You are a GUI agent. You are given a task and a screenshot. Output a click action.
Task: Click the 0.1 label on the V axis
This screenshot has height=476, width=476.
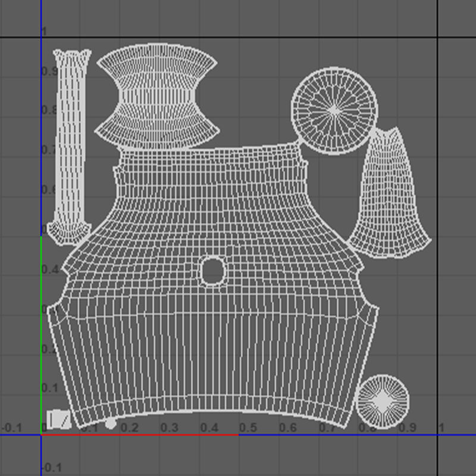point(49,388)
